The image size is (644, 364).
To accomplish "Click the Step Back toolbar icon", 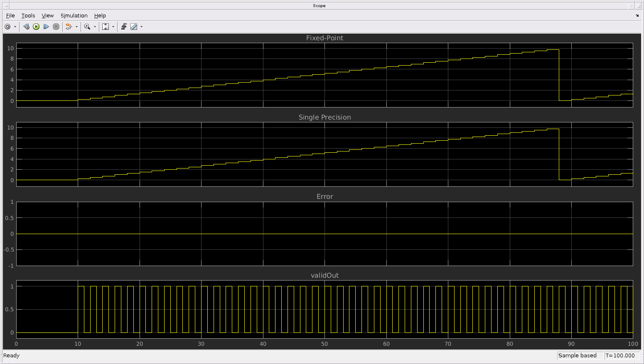I will pos(26,27).
